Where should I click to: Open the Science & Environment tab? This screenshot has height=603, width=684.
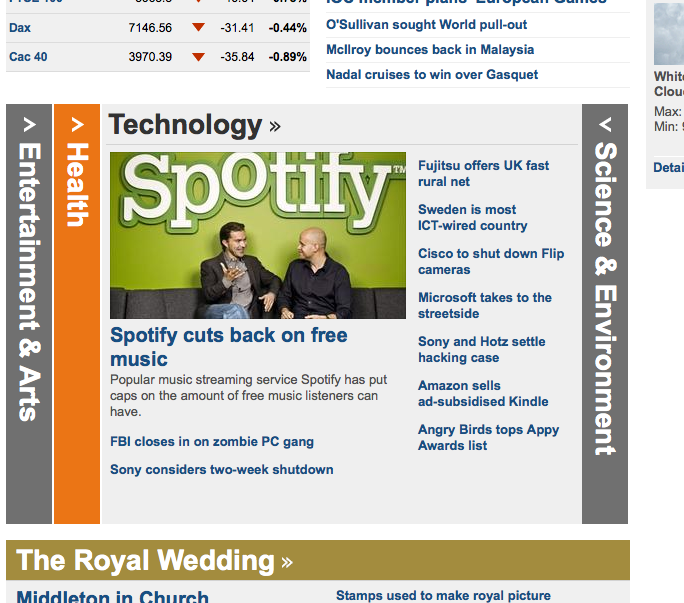point(605,313)
